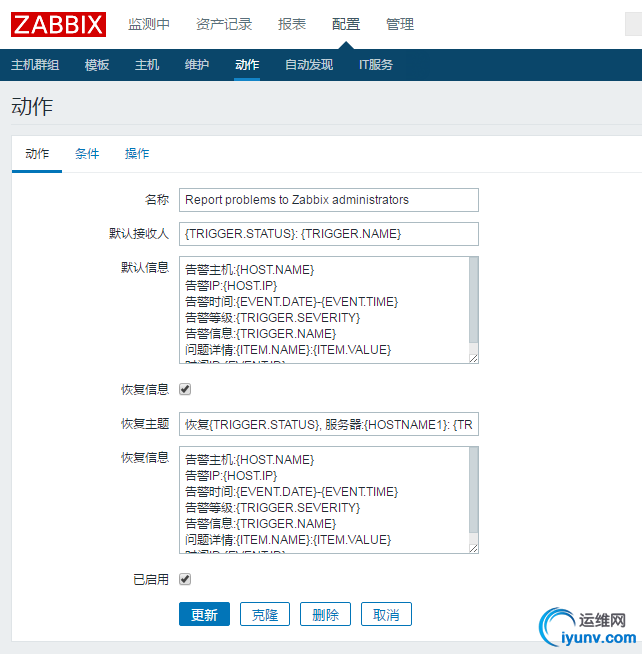
Task: Focus the 默认接收人 subject field
Action: tap(329, 234)
